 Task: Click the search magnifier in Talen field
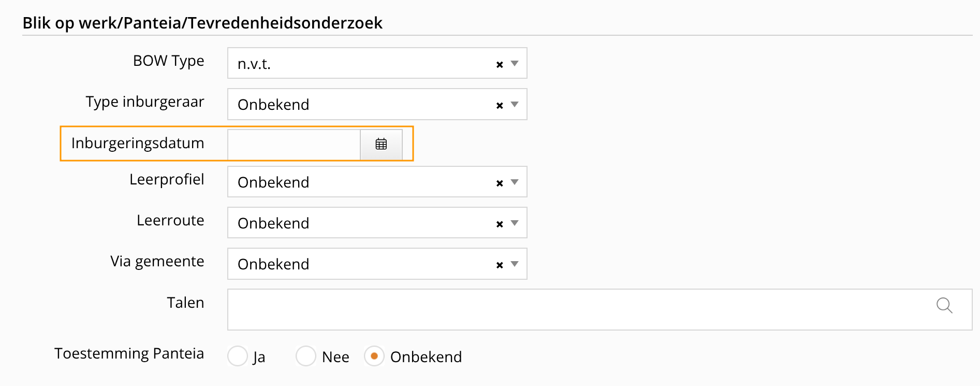[x=944, y=305]
